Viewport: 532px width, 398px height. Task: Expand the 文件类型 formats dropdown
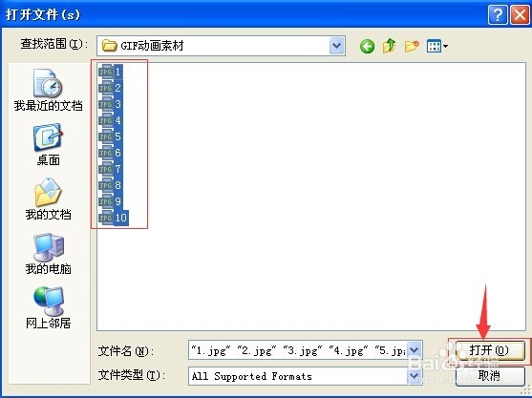click(x=414, y=376)
